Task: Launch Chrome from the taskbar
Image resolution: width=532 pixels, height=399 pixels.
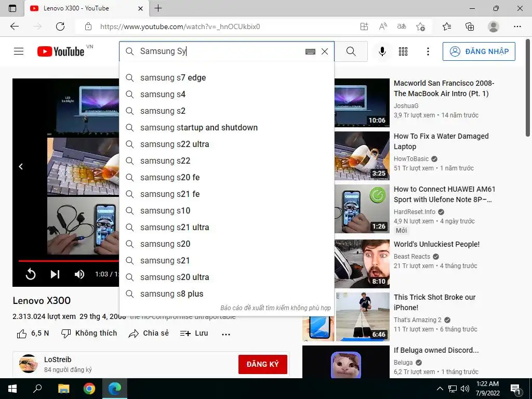Action: pyautogui.click(x=89, y=389)
